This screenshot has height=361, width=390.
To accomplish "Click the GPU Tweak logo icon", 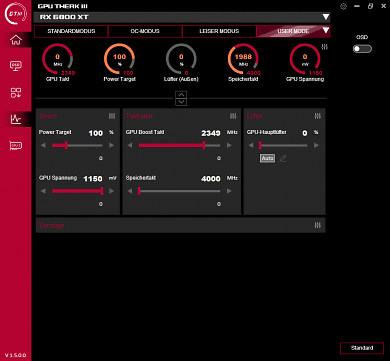I will point(16,14).
